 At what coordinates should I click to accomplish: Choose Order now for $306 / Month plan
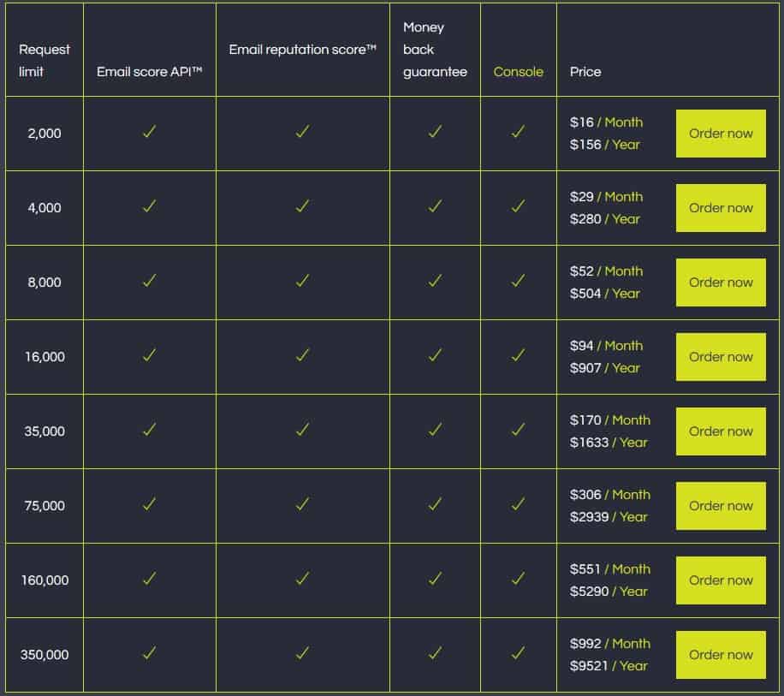pyautogui.click(x=721, y=506)
